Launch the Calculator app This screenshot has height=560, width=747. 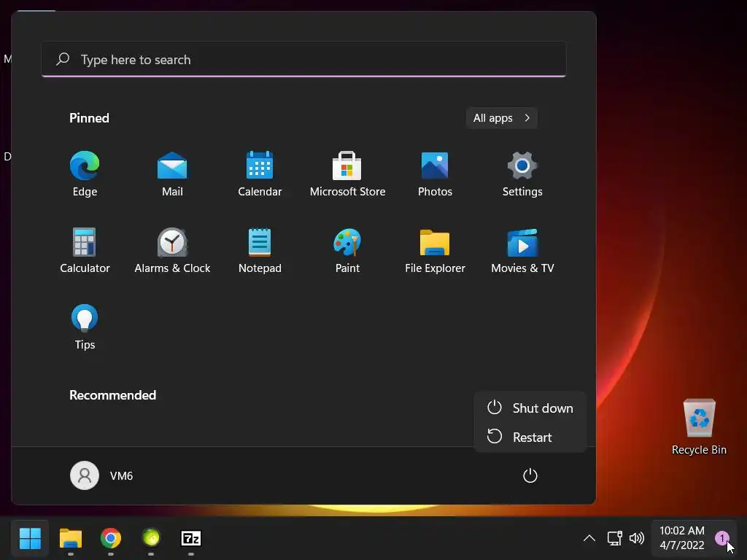tap(85, 251)
